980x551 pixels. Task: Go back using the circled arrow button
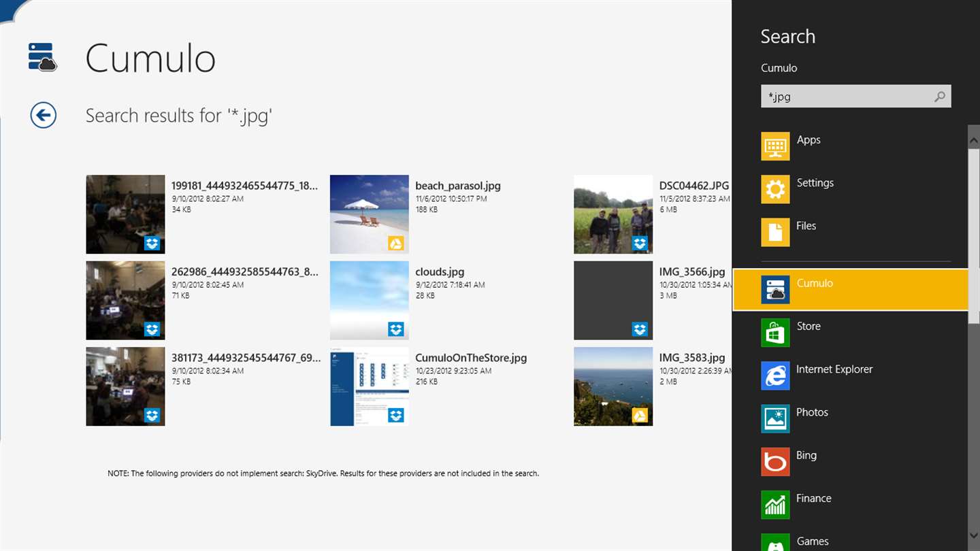[43, 115]
